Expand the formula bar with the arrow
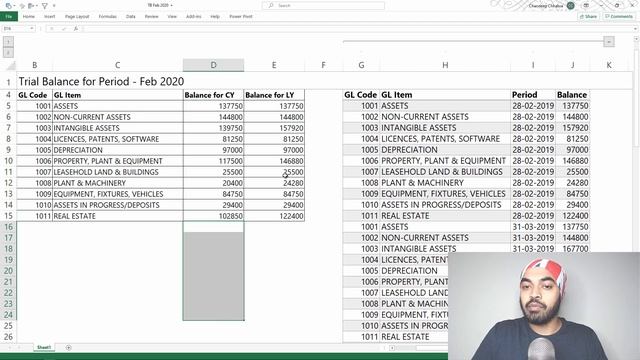This screenshot has width=640, height=360. 636,29
